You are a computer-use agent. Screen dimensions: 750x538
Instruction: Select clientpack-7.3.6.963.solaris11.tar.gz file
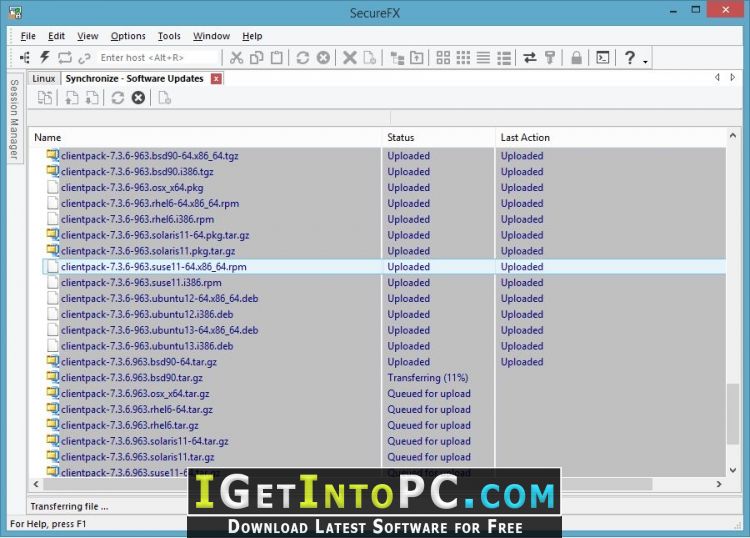[x=137, y=457]
